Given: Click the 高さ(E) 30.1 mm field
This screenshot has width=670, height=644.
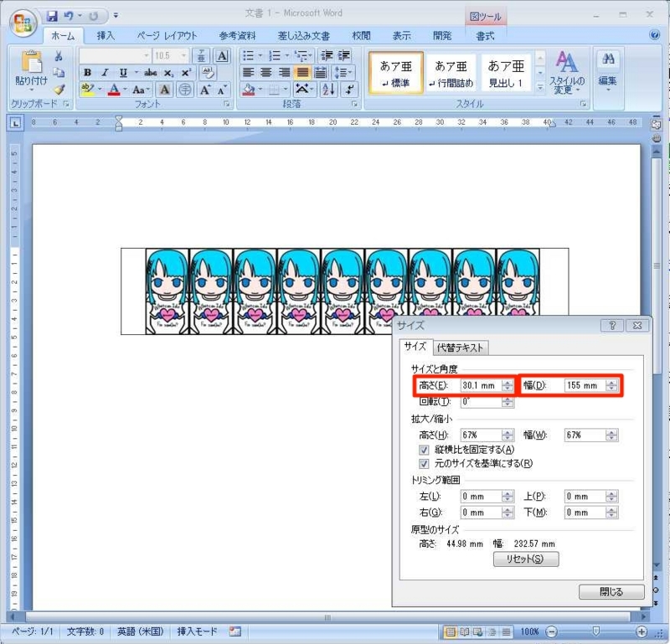Looking at the screenshot, I should click(x=482, y=385).
